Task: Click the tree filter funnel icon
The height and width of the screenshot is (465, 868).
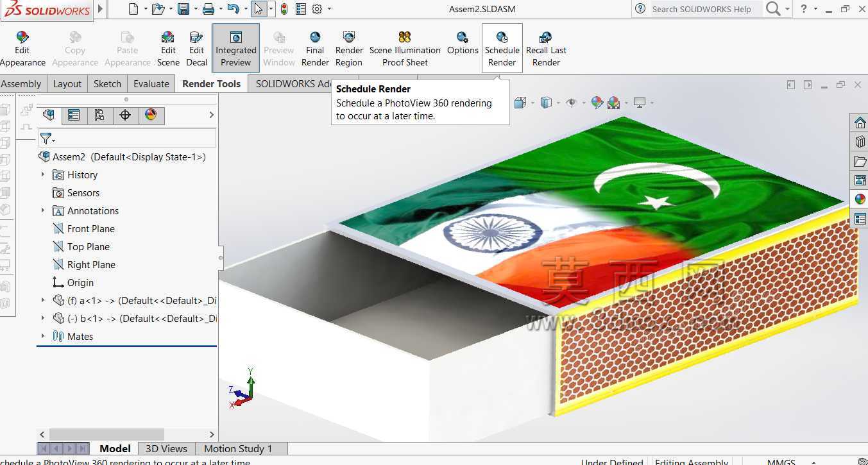Action: 46,139
